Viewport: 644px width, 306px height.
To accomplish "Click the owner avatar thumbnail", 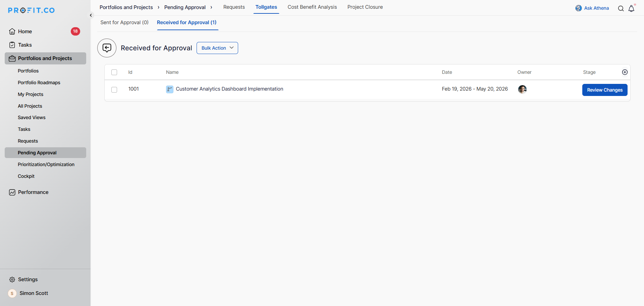I will pos(522,89).
